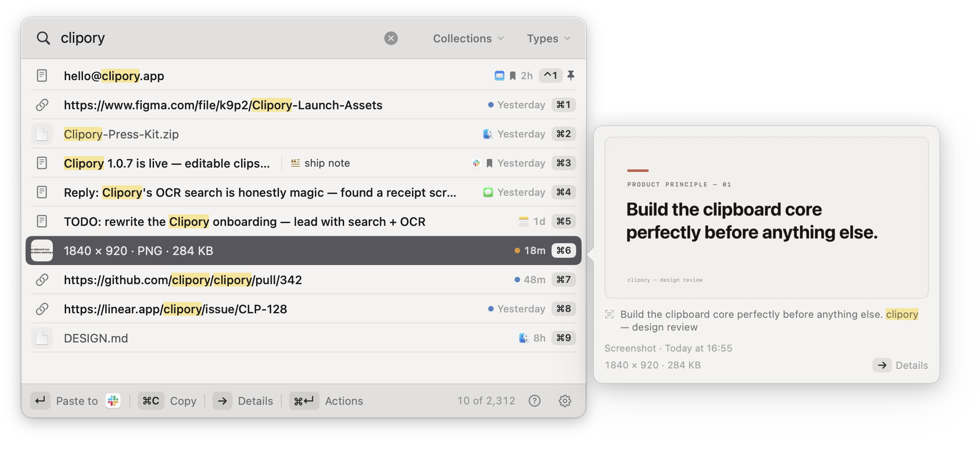980x449 pixels.
Task: Click the link icon on the GitHub pull URL row
Action: pos(42,280)
